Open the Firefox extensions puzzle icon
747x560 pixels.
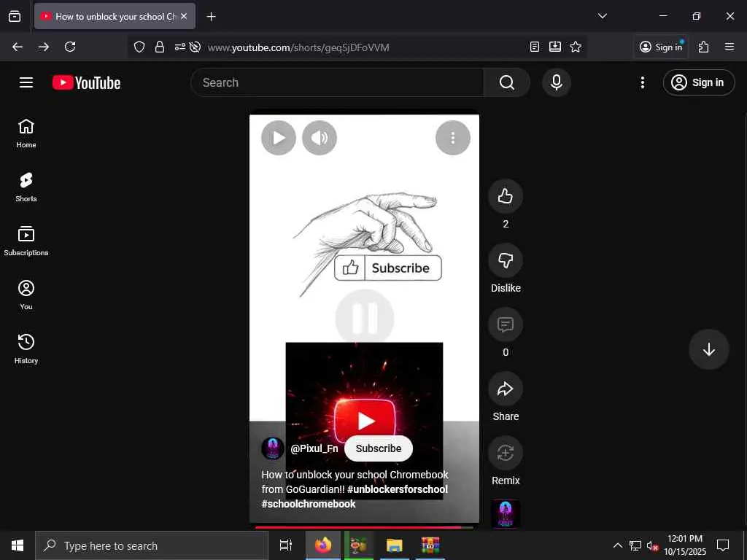tap(704, 47)
